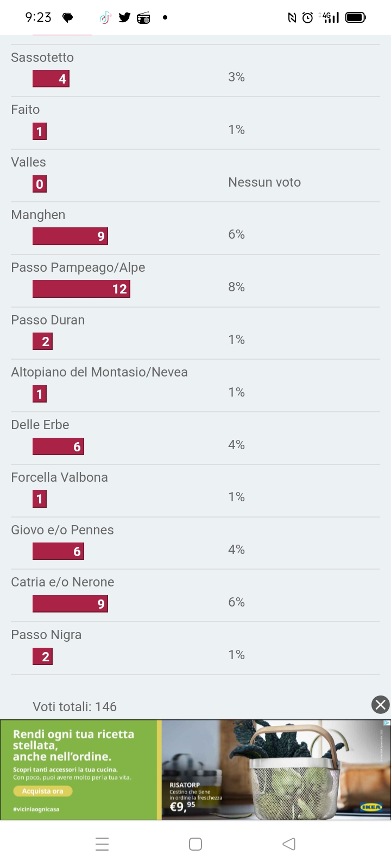The height and width of the screenshot is (868, 391).
Task: Tap the radio notification icon
Action: (x=143, y=18)
